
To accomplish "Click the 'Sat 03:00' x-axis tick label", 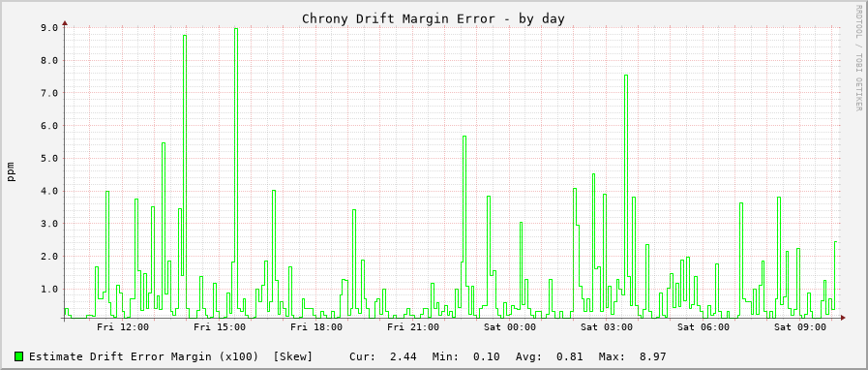I will click(x=607, y=327).
